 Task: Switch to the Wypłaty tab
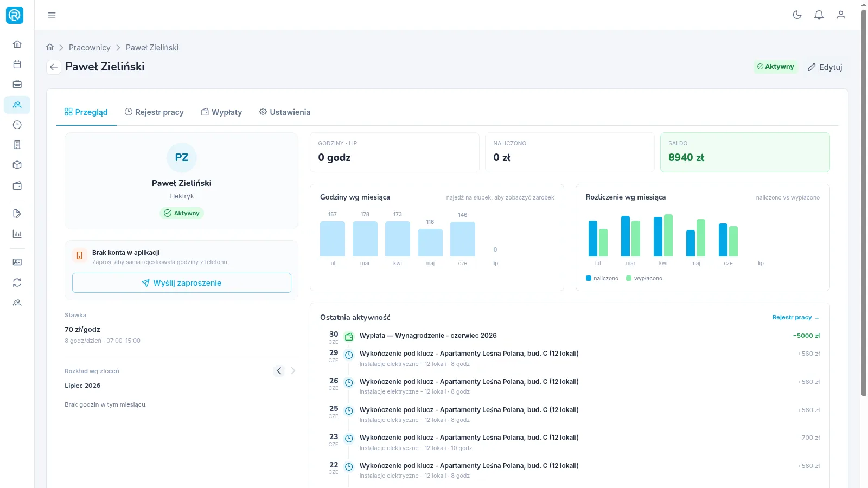point(221,112)
